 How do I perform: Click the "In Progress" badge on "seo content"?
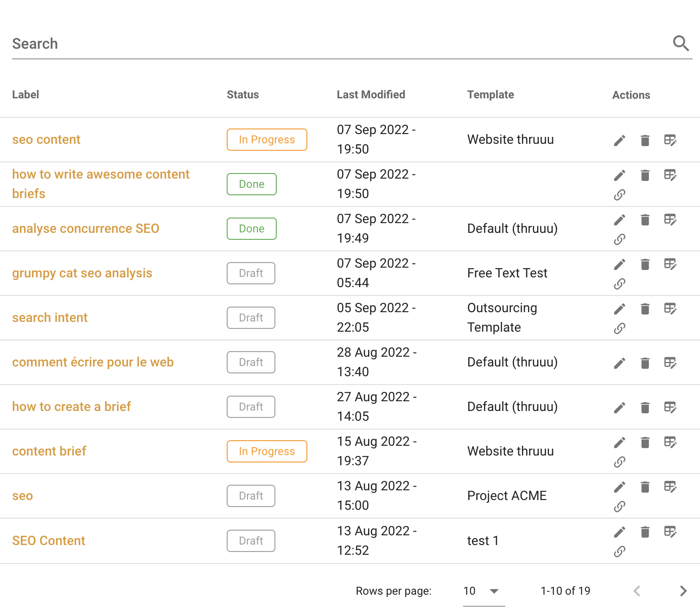267,140
